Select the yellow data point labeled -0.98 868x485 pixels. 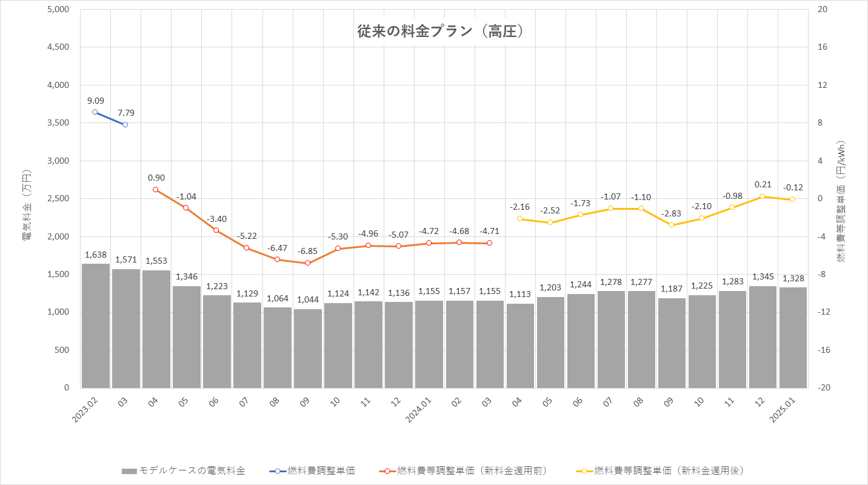(x=732, y=207)
